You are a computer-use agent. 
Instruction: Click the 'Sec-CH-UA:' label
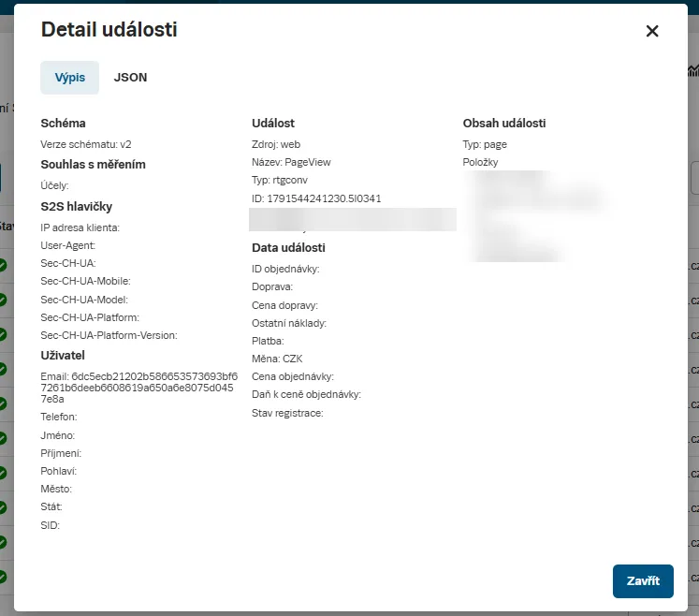67,263
